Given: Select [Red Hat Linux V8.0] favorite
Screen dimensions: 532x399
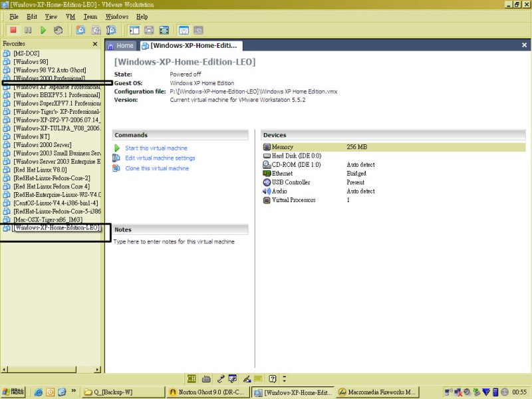Looking at the screenshot, I should point(40,170).
